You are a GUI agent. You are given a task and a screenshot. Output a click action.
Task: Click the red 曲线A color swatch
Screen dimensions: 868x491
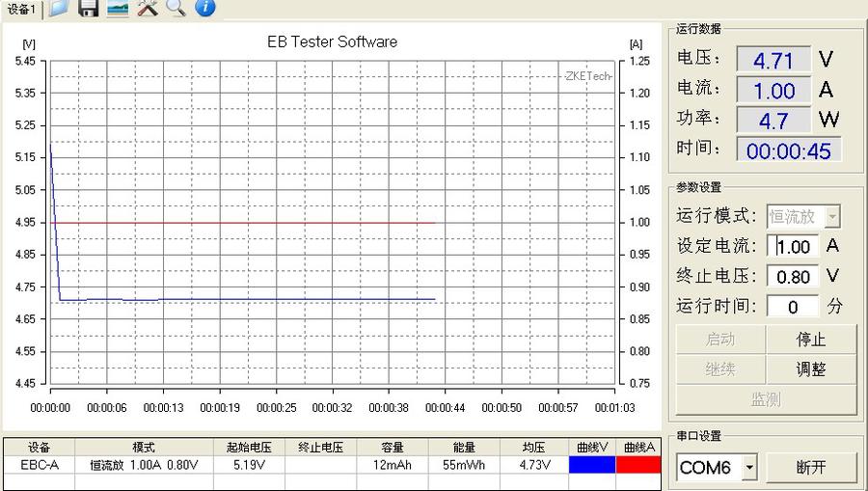tap(639, 465)
